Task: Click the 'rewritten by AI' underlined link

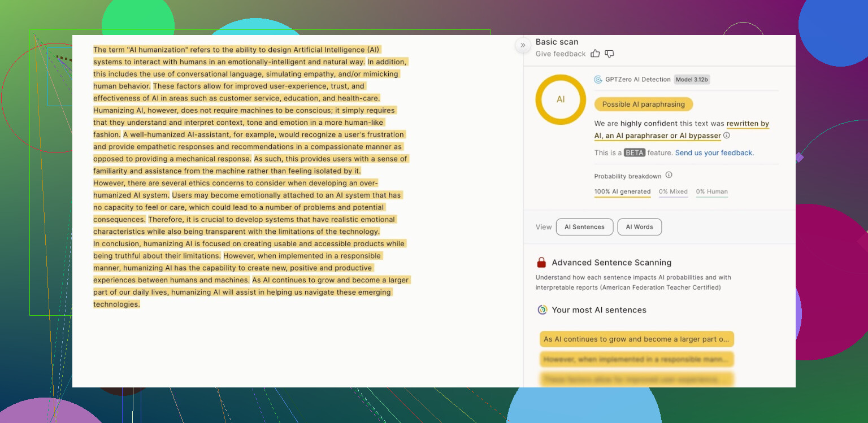Action: pos(747,124)
